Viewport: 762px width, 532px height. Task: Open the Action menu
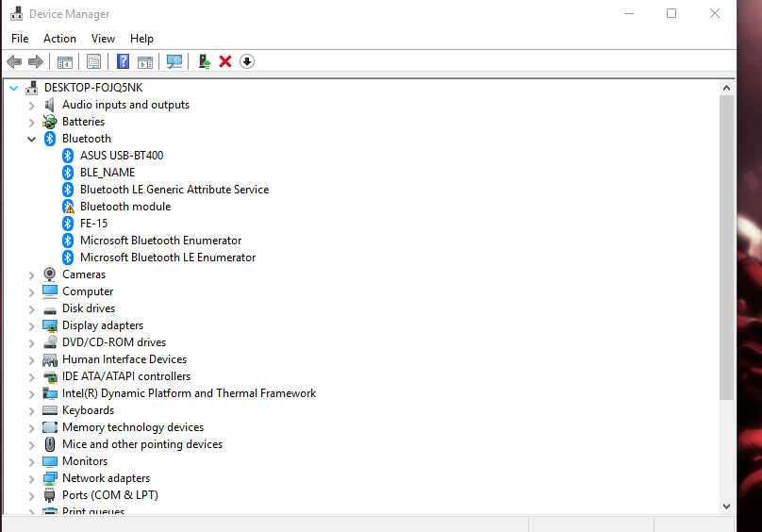tap(59, 39)
